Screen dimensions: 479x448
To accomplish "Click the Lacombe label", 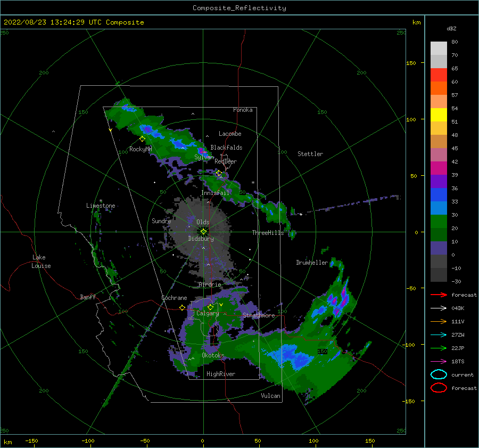I will click(230, 134).
